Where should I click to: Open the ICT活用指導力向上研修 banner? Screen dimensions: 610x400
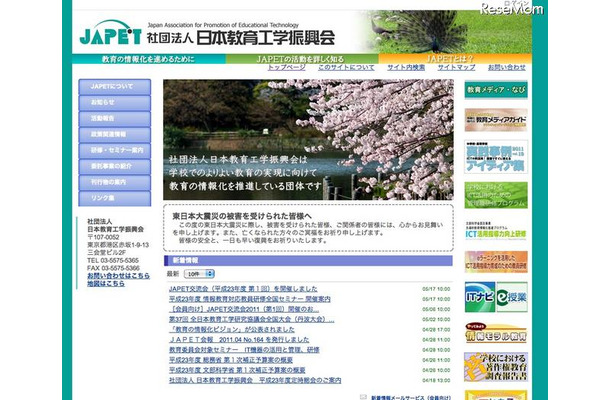pos(496,230)
